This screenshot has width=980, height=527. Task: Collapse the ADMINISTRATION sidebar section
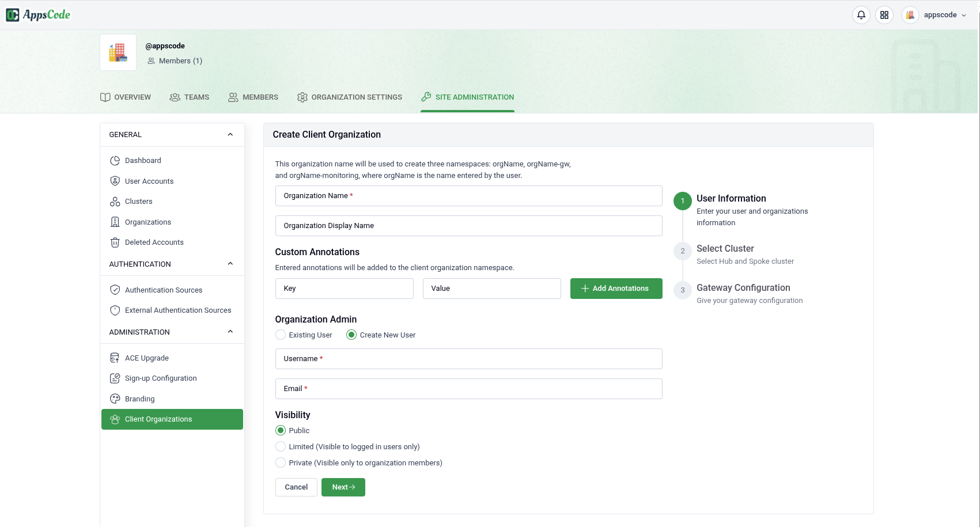[230, 332]
